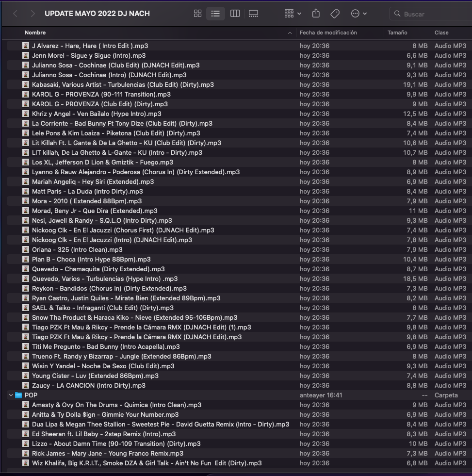The image size is (472, 476).
Task: Click icon for Julianno Sosa Cochinae (Club Edit)
Action: pyautogui.click(x=26, y=66)
